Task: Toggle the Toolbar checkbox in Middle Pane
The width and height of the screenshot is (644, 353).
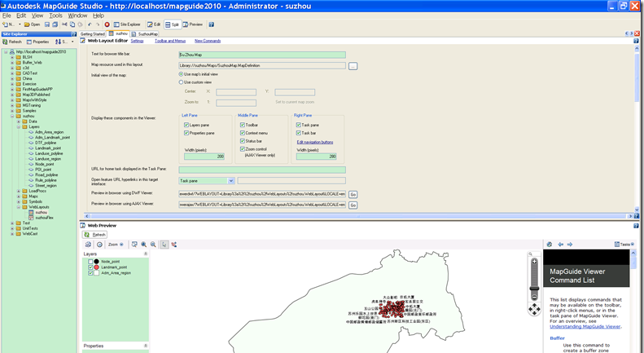Action: [x=243, y=125]
